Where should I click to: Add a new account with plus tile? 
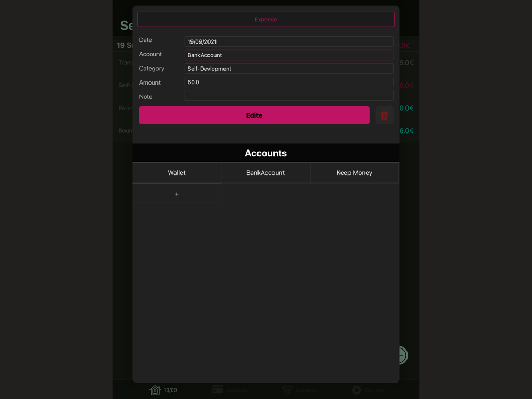tap(177, 194)
